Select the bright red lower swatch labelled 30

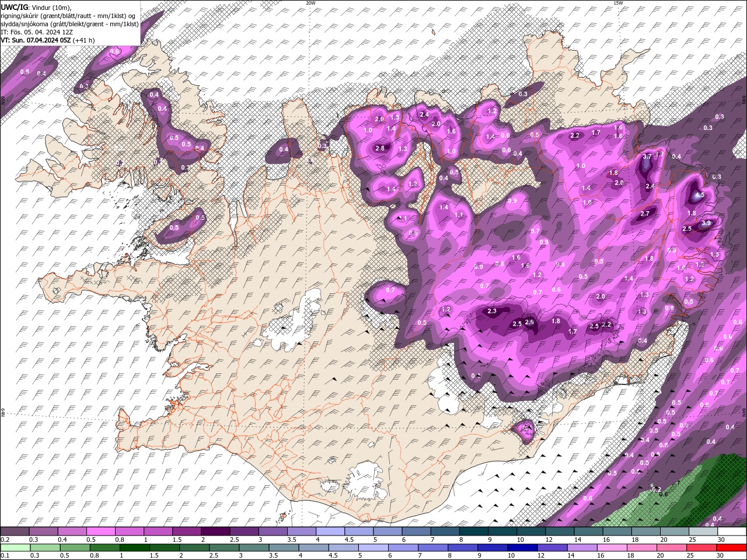click(732, 547)
